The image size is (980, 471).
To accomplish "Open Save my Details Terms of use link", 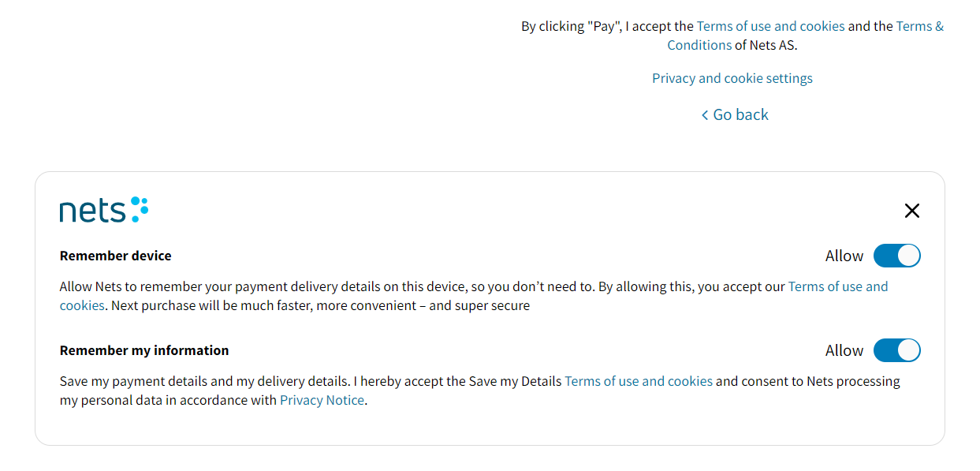I will (638, 381).
